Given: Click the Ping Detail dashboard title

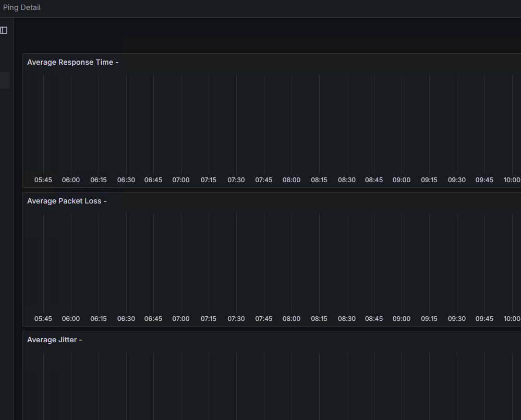Looking at the screenshot, I should click(22, 7).
